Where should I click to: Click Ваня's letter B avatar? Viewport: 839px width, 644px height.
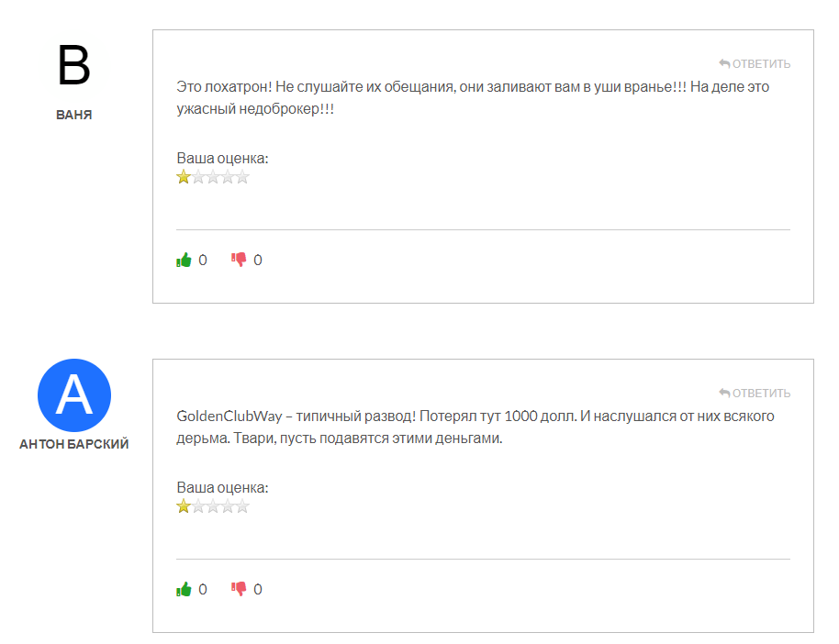[x=73, y=66]
